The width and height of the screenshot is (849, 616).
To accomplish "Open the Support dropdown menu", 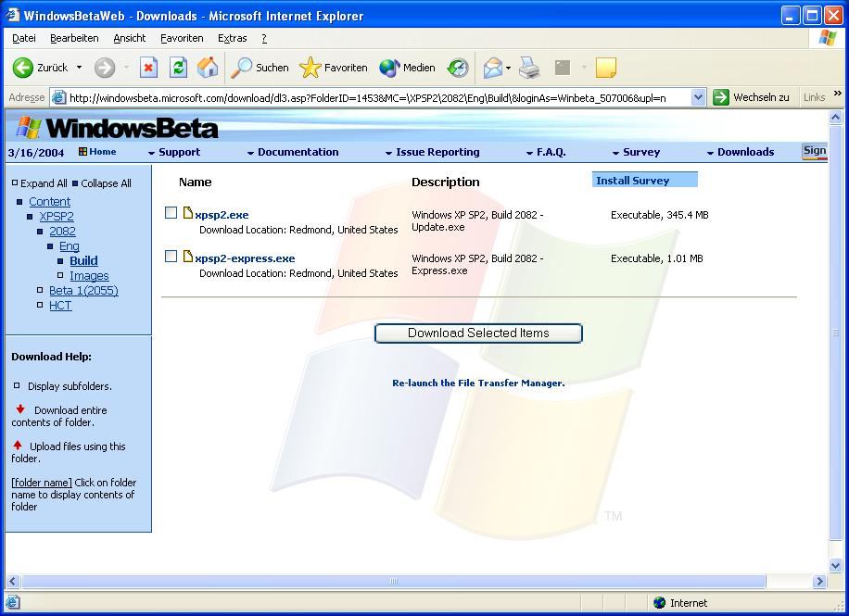I will tap(174, 152).
